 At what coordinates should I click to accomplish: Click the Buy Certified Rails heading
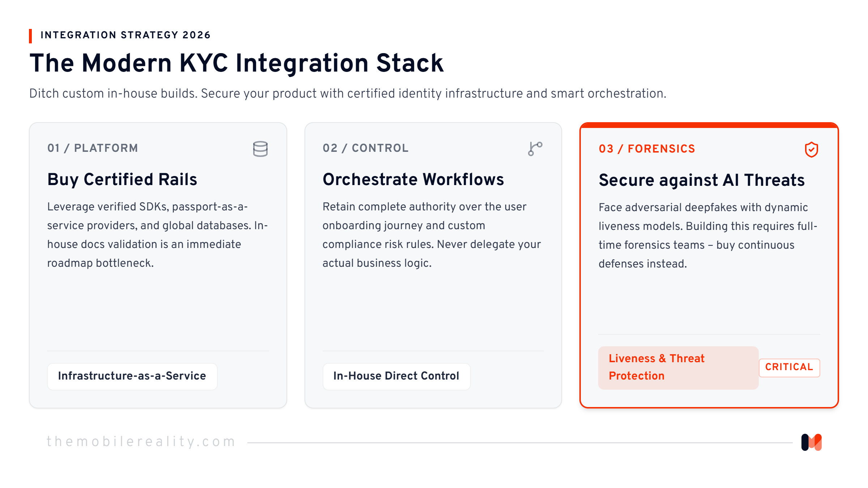click(122, 180)
